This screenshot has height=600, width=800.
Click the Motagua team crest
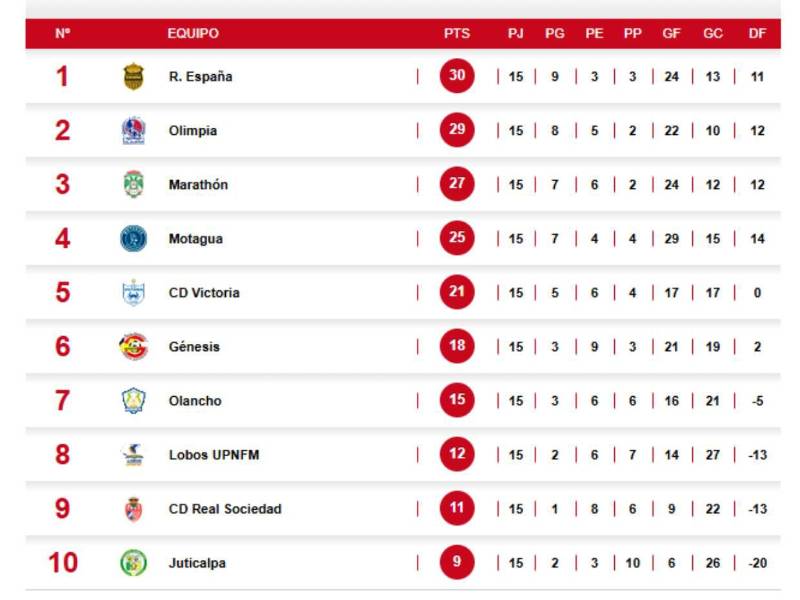[133, 239]
